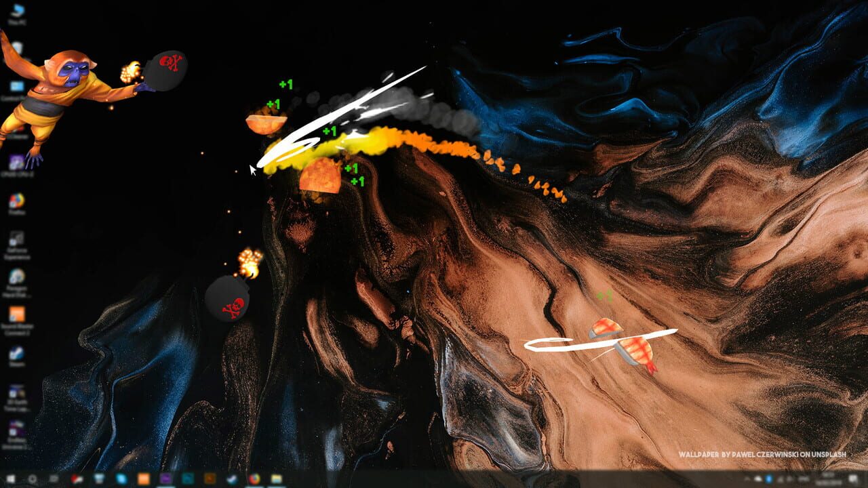
Task: Select the GeForce Experience desktop shortcut
Action: (x=17, y=244)
